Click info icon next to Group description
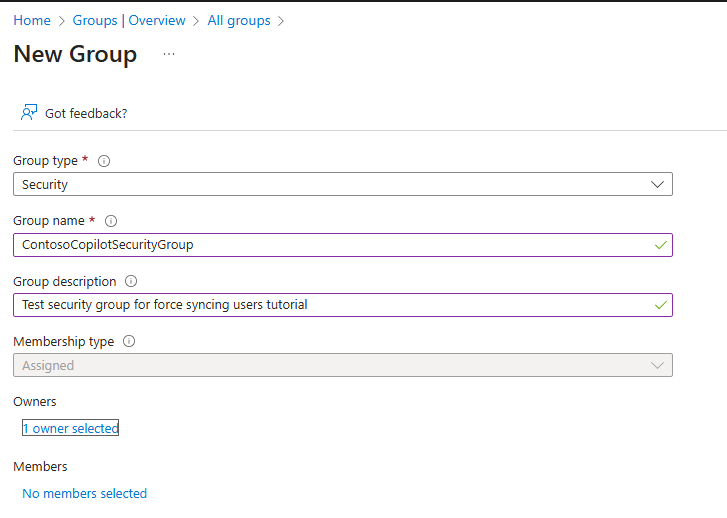This screenshot has width=727, height=518. click(131, 282)
